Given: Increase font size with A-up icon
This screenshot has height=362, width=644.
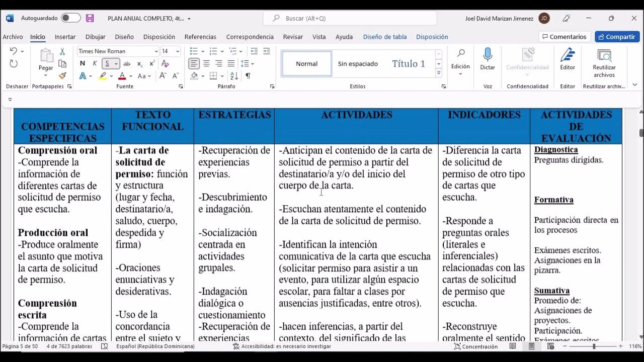Looking at the screenshot, I should [x=163, y=76].
